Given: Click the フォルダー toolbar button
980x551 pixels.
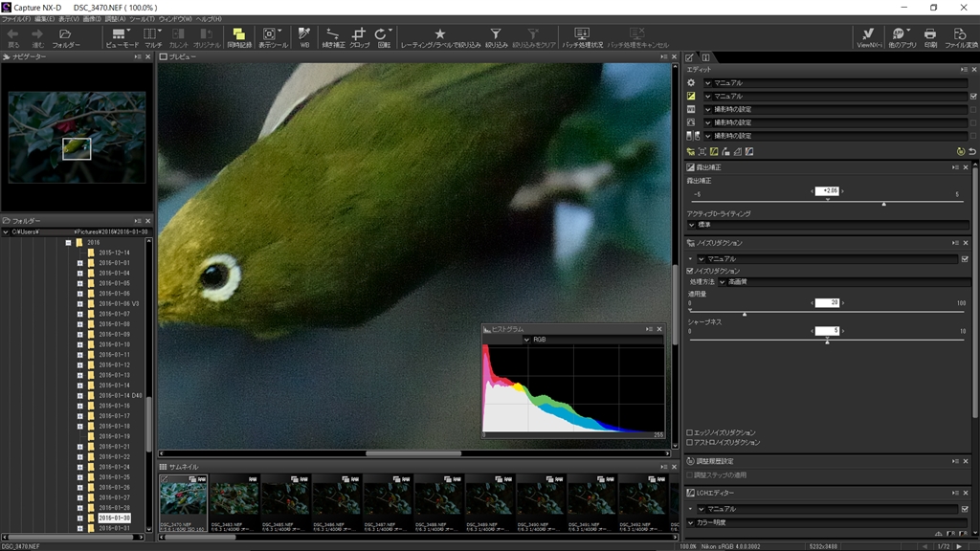Looking at the screenshot, I should pos(66,36).
